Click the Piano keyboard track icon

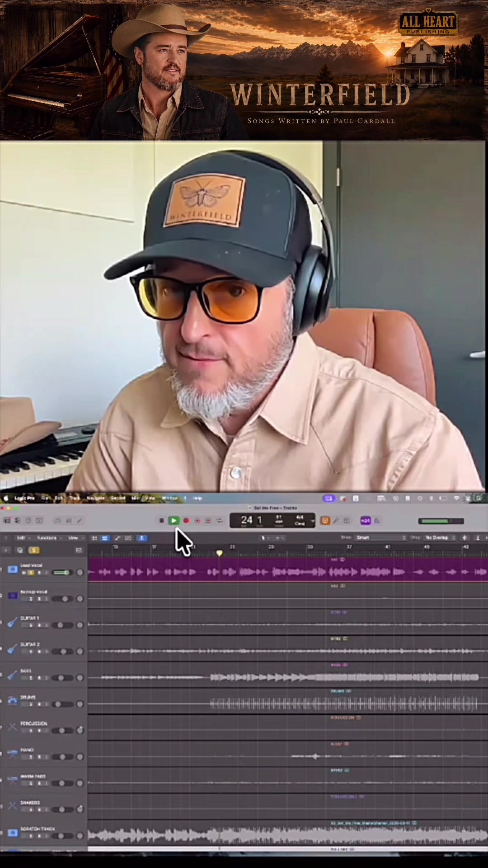point(12,754)
